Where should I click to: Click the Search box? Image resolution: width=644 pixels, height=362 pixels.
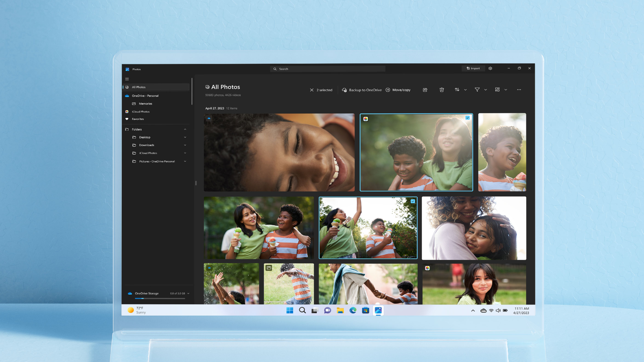click(328, 69)
